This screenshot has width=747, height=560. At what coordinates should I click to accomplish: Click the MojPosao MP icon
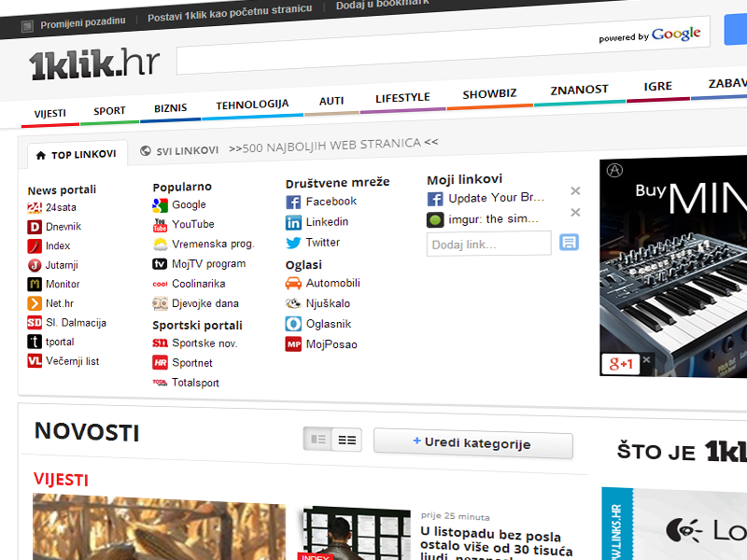293,343
